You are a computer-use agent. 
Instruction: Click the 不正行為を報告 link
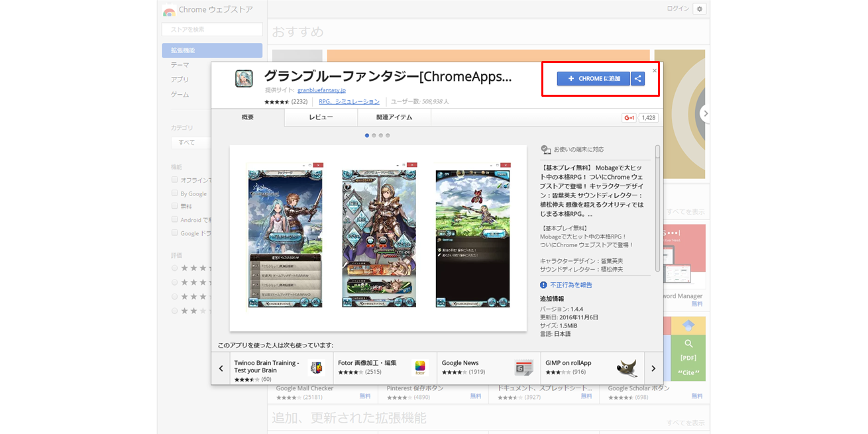coord(571,285)
